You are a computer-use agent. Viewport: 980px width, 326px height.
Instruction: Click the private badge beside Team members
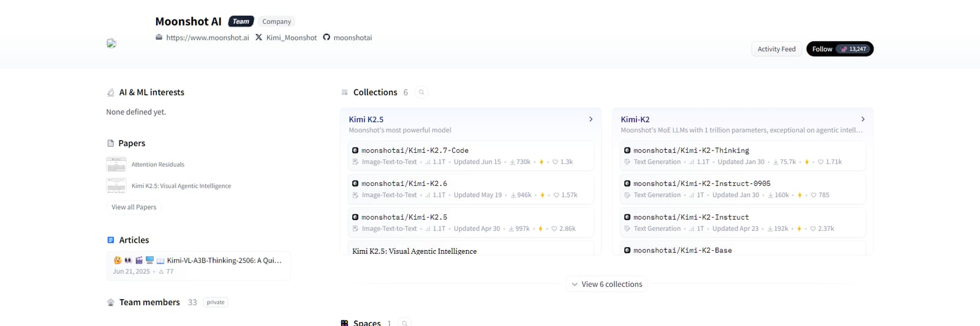[216, 302]
